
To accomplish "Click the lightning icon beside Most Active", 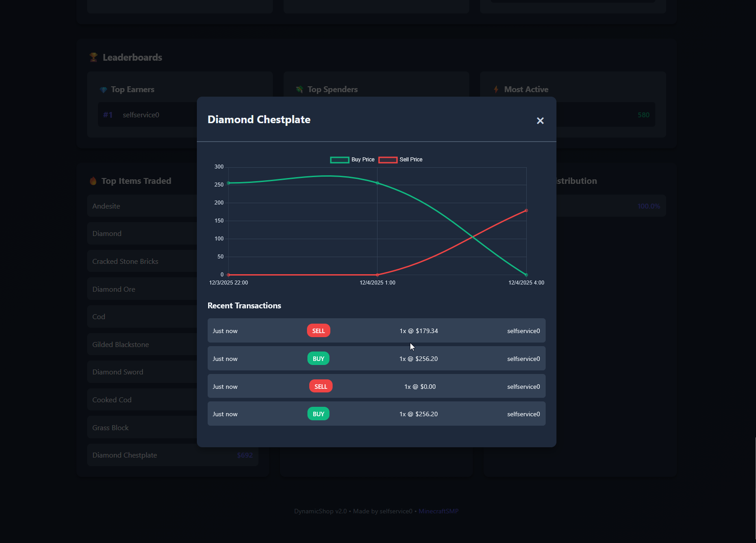I will (496, 90).
